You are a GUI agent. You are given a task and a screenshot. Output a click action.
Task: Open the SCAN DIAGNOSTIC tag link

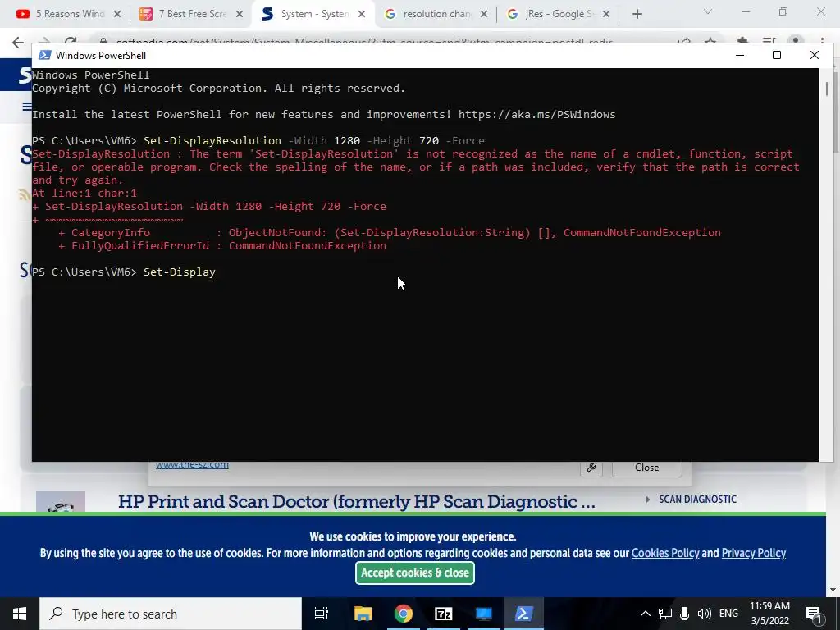(x=697, y=500)
